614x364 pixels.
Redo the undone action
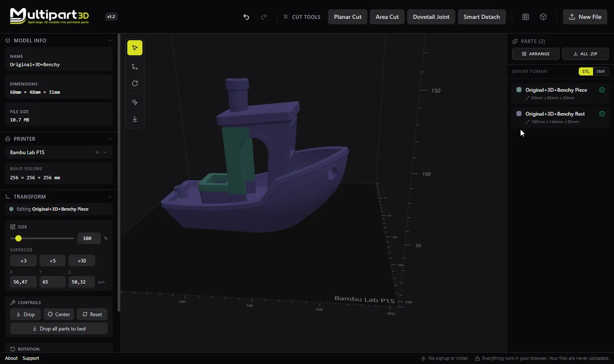coord(264,17)
